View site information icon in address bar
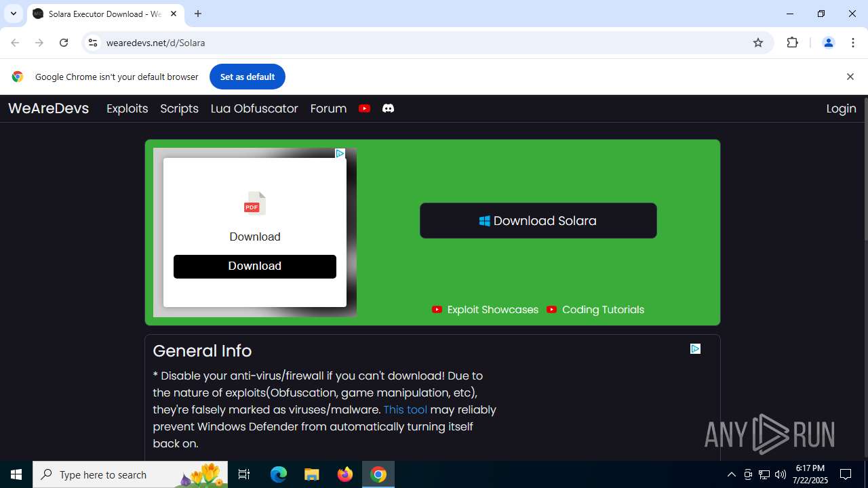This screenshot has width=868, height=488. pos(93,43)
